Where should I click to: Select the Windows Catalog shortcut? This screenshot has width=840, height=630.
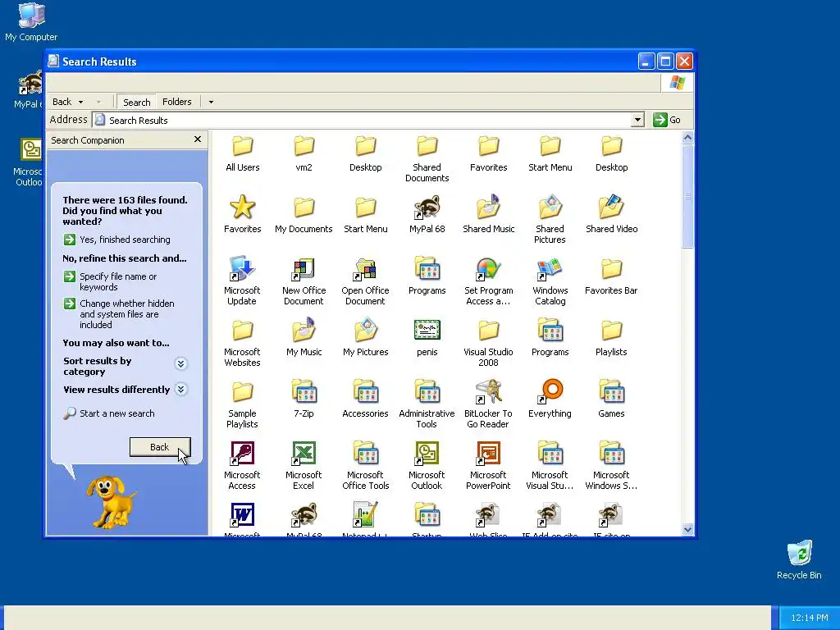click(x=550, y=281)
